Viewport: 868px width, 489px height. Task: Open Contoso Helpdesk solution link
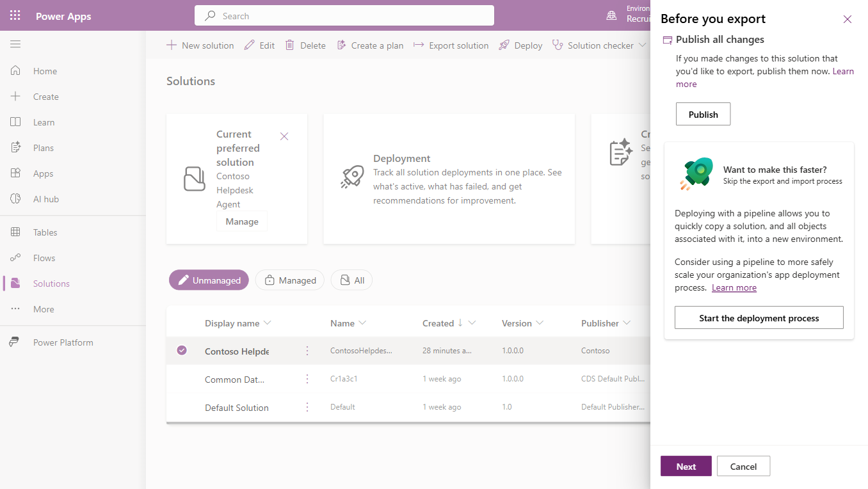point(237,351)
